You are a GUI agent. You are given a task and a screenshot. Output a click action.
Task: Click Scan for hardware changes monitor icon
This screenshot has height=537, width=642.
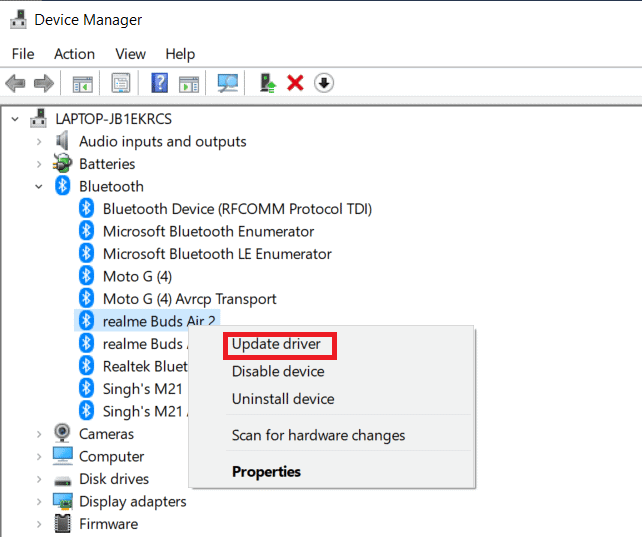[x=228, y=83]
